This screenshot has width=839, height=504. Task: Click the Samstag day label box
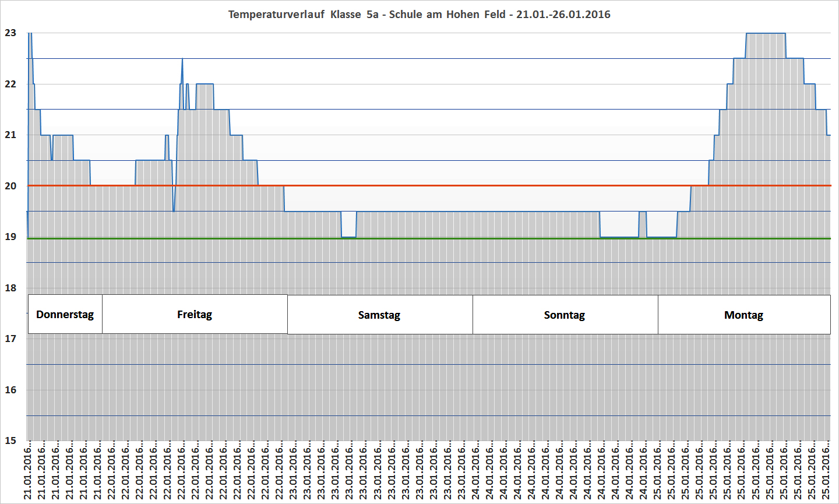pos(379,315)
